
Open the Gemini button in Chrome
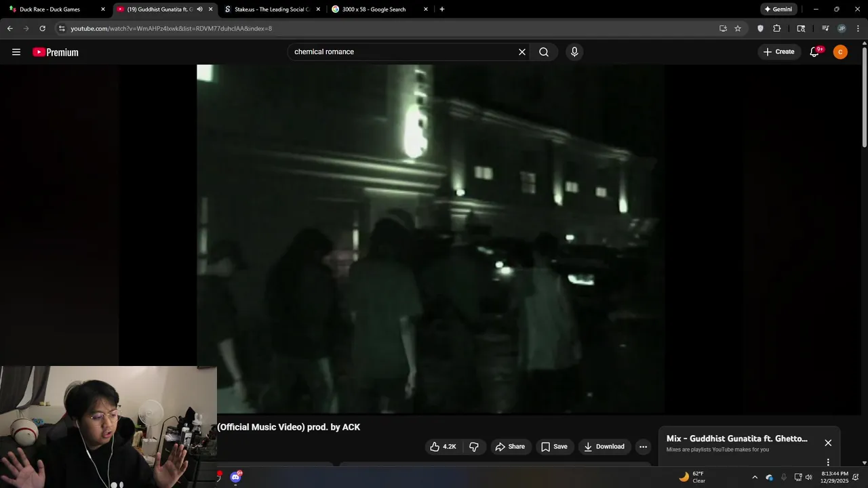778,9
